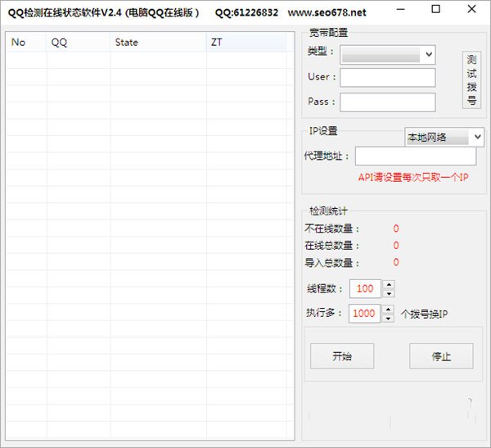Expand the 本地网络 IP settings dropdown

444,138
